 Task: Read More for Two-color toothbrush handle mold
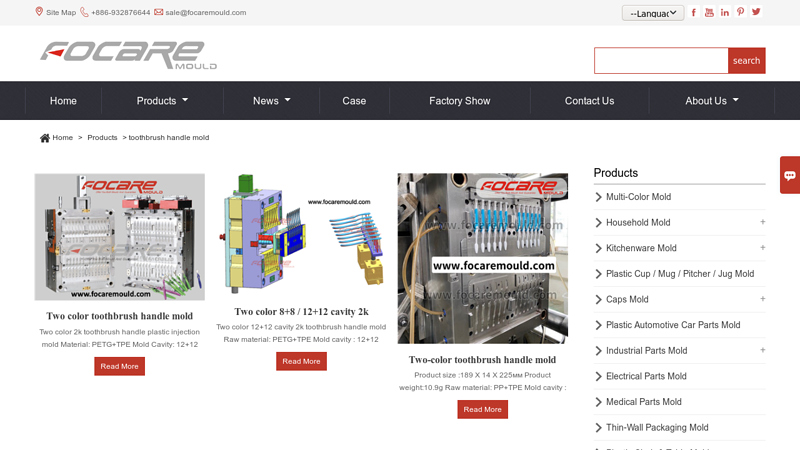(x=483, y=409)
